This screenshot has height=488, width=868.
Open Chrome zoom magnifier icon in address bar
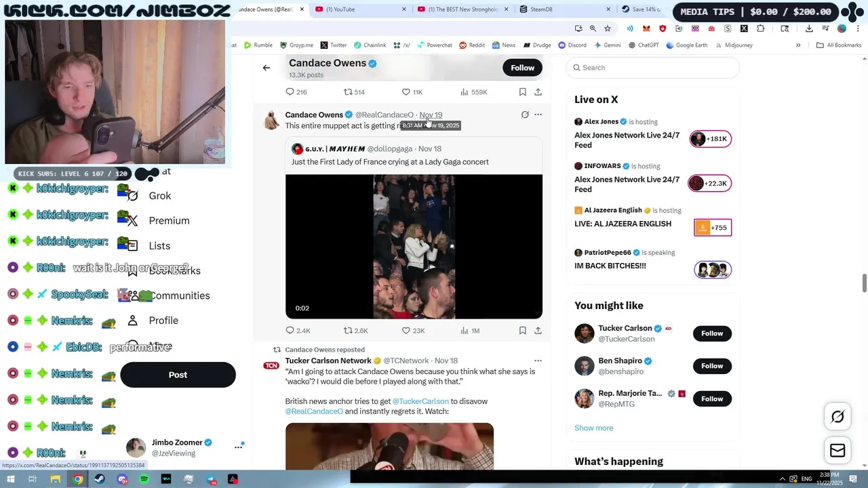click(x=593, y=28)
